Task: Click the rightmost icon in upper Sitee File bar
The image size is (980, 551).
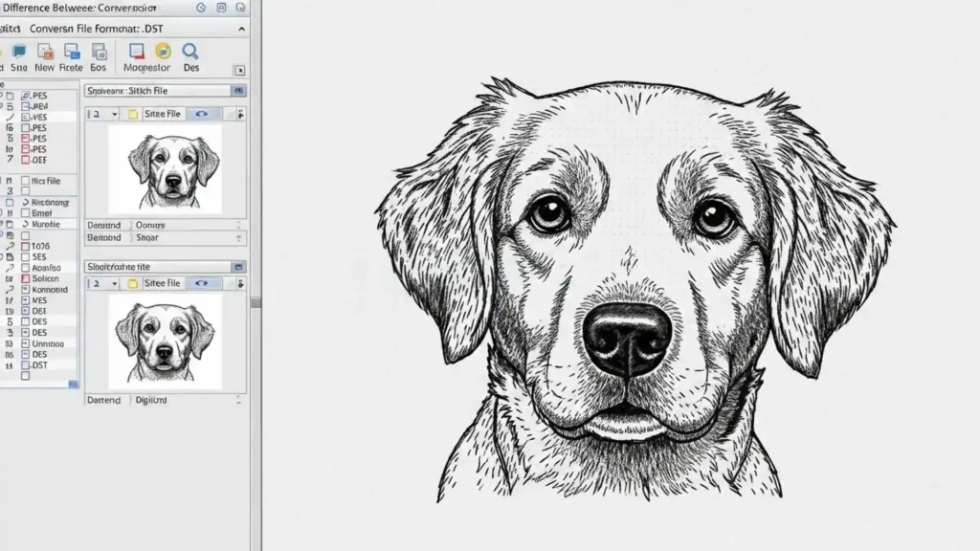Action: [240, 114]
